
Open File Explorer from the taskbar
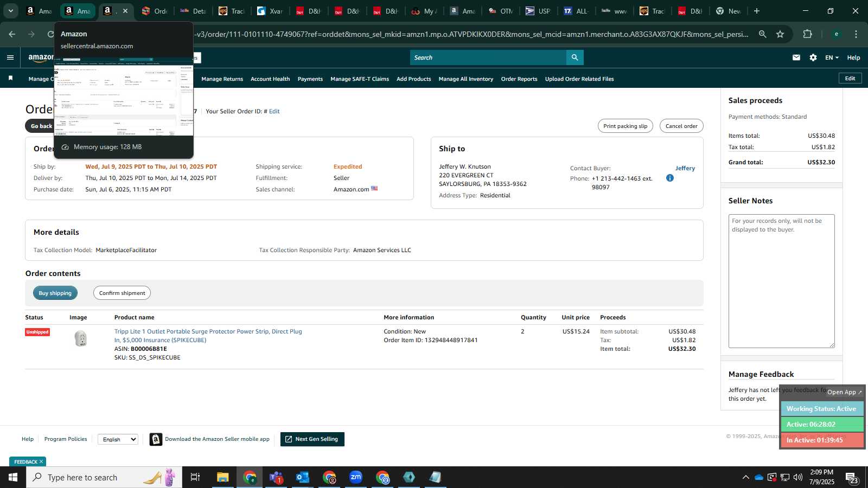223,477
